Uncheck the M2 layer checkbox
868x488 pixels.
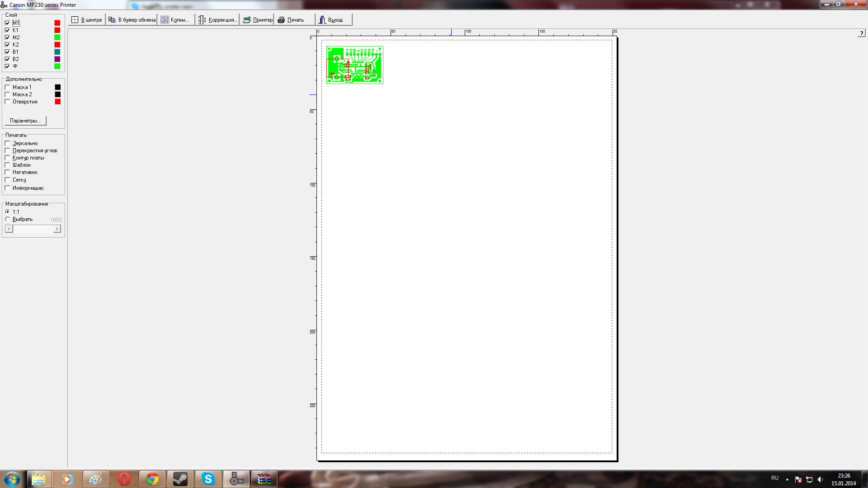[7, 38]
